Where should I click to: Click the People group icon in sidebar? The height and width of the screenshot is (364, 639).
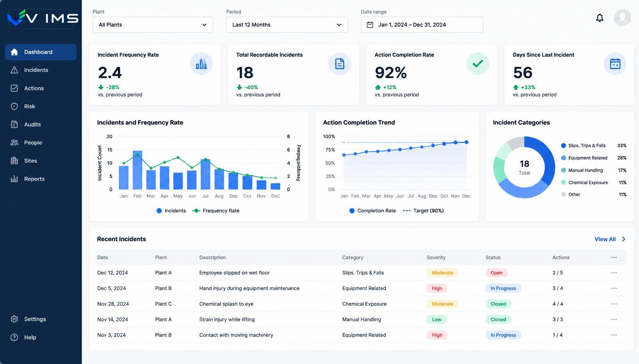(14, 142)
